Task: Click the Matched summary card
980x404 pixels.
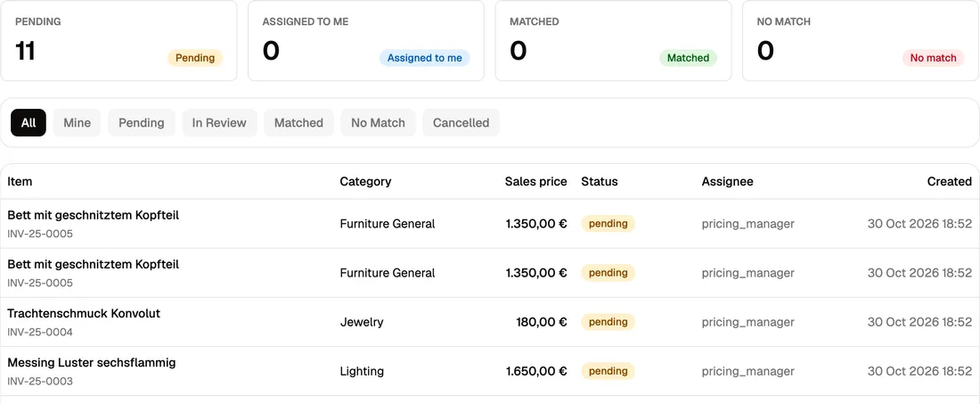Action: coord(613,41)
